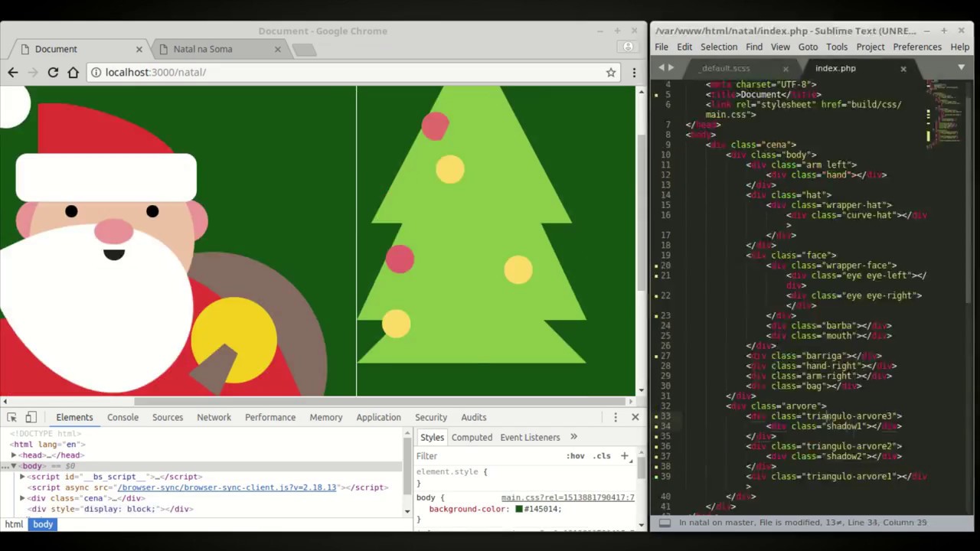Open Sublime status bar panel switcher icon

click(x=665, y=523)
